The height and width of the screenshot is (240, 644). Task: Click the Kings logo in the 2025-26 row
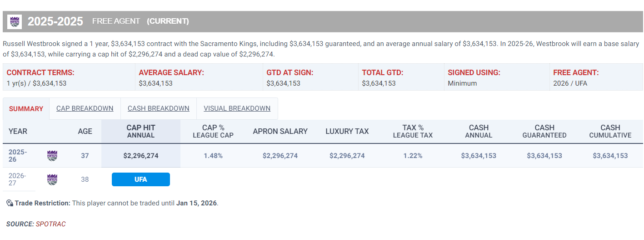(52, 156)
